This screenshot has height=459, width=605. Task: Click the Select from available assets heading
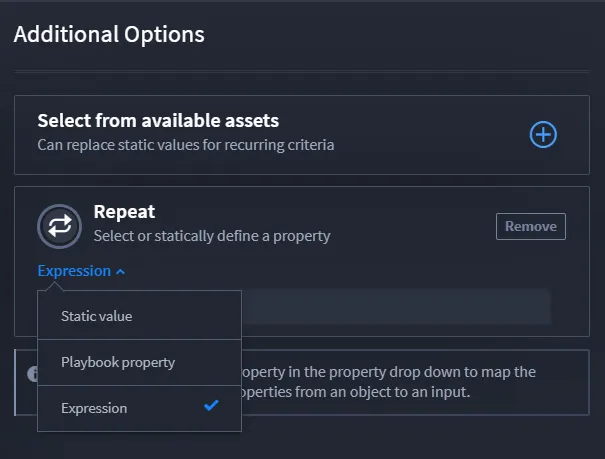[158, 120]
